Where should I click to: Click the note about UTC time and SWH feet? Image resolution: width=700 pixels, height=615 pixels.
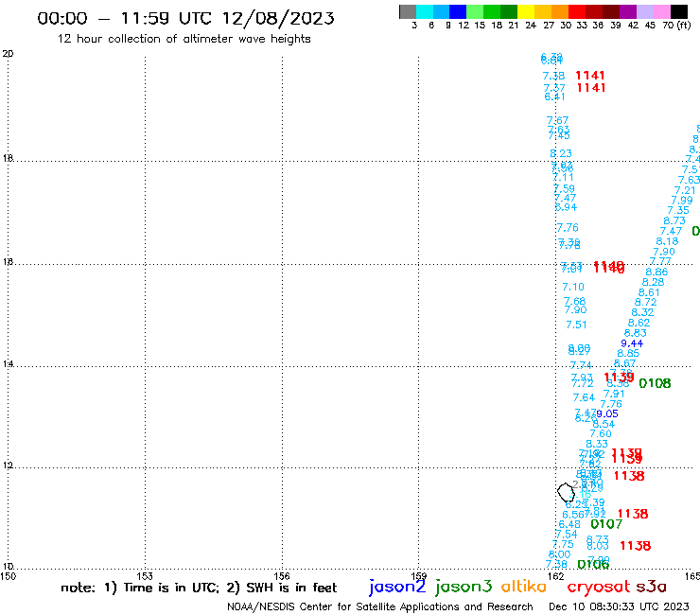(x=199, y=588)
